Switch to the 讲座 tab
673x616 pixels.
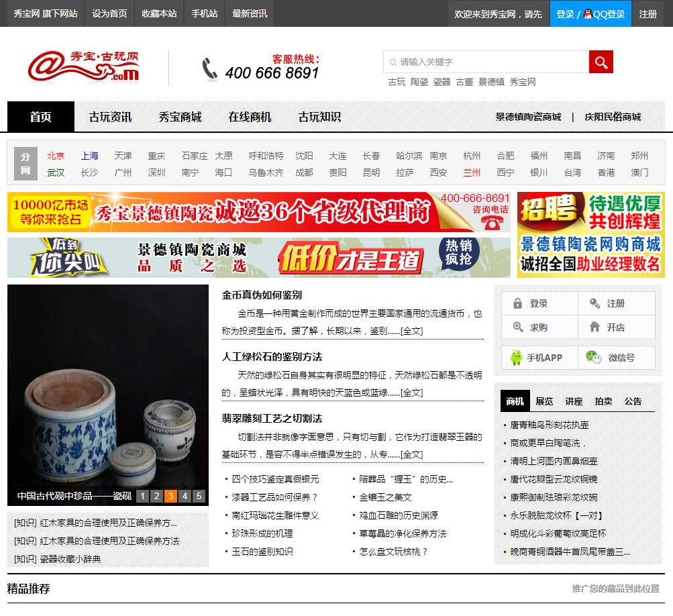(574, 401)
